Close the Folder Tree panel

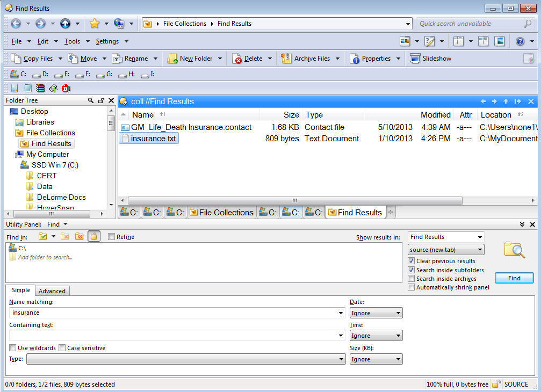(111, 100)
